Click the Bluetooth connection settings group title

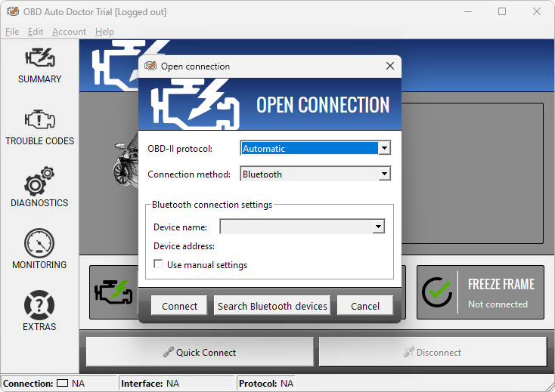coord(212,204)
